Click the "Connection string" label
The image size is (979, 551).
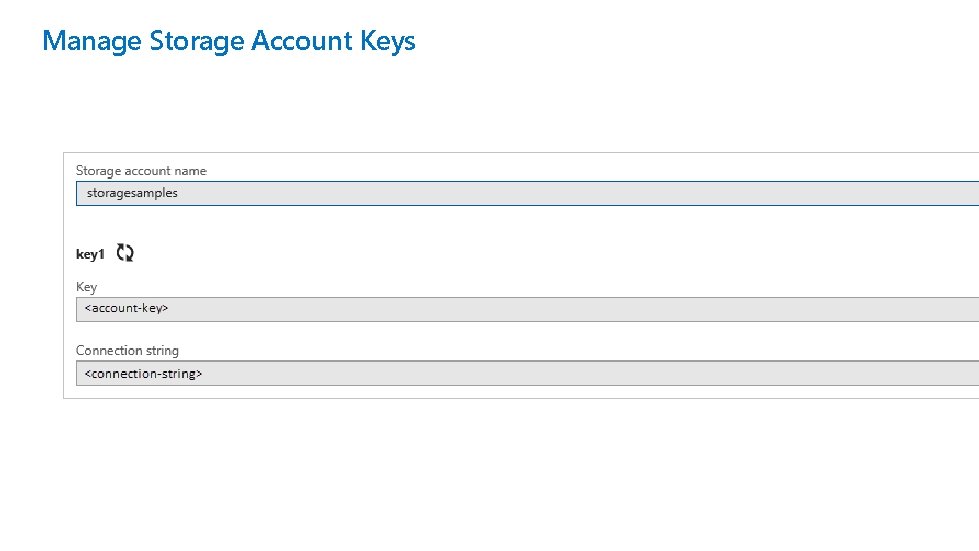pyautogui.click(x=127, y=351)
